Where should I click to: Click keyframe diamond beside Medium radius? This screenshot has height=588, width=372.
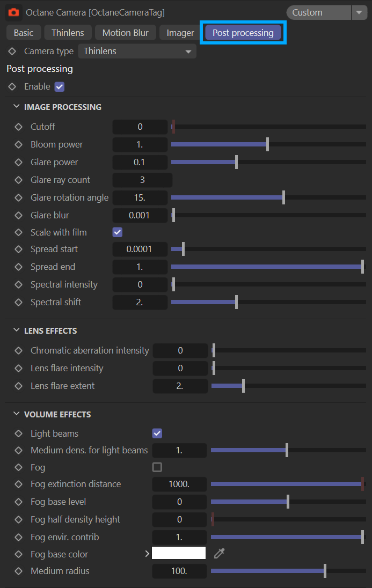19,571
